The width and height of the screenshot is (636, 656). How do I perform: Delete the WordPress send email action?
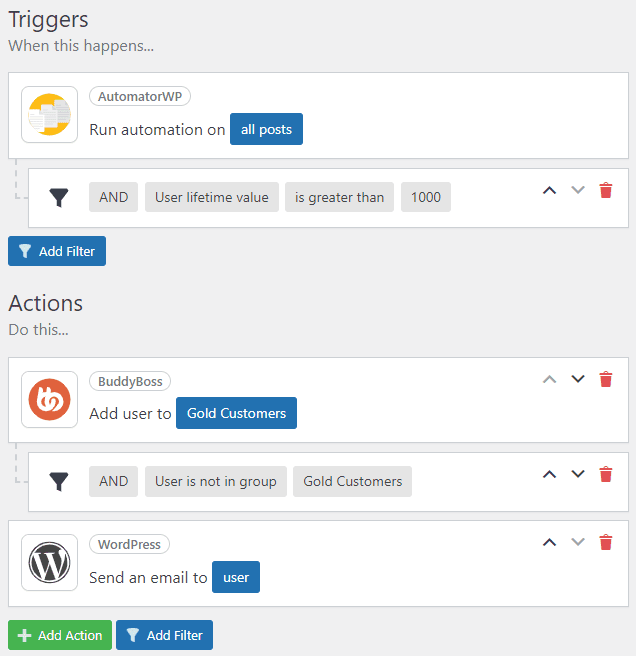[x=605, y=542]
